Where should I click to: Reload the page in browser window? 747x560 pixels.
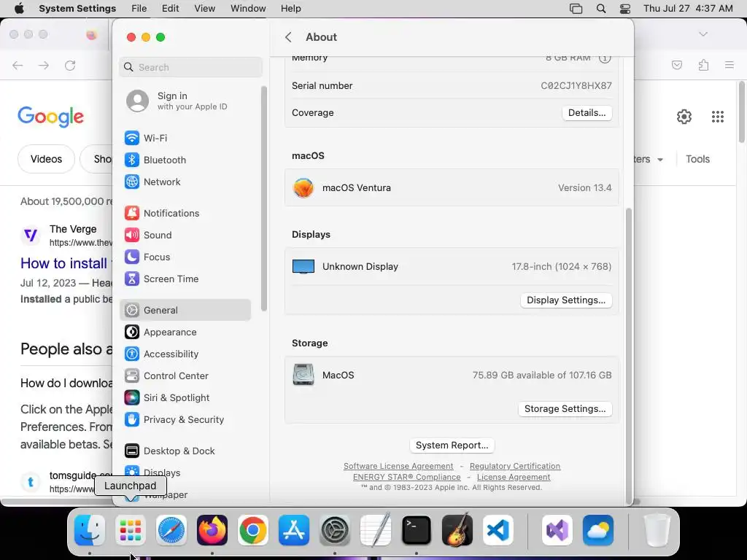(x=70, y=66)
